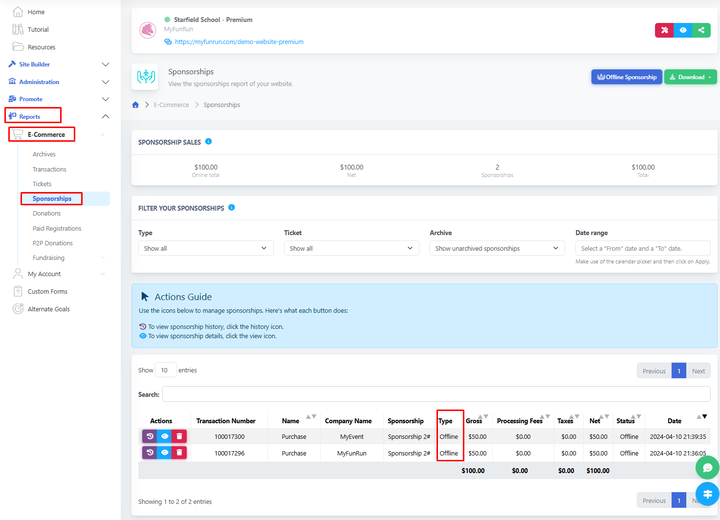
Task: Open Donations in the sidebar menu
Action: [x=46, y=213]
